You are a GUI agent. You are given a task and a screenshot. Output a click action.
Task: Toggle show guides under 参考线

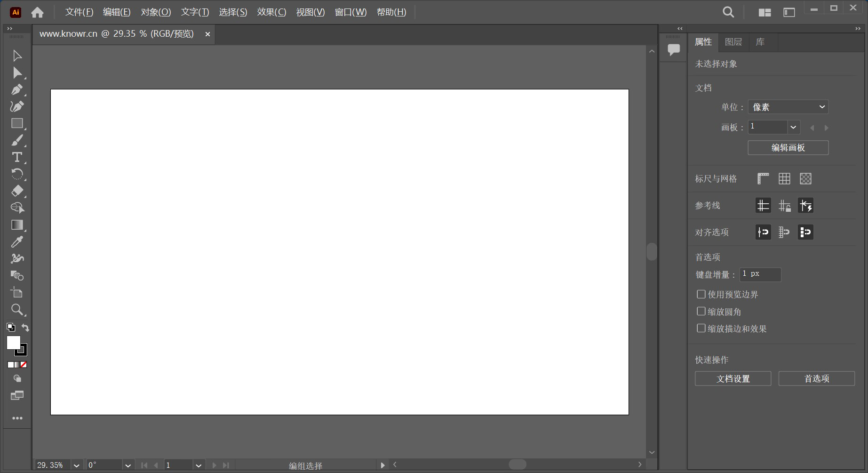[763, 206]
